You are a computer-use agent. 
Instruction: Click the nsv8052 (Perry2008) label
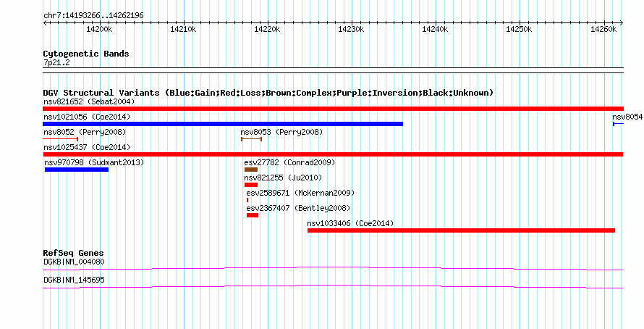coord(85,132)
